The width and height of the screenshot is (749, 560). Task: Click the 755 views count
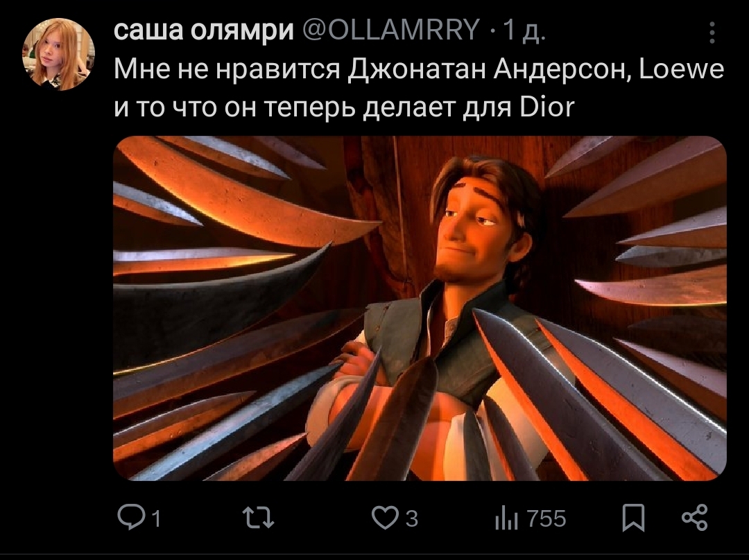click(x=546, y=519)
